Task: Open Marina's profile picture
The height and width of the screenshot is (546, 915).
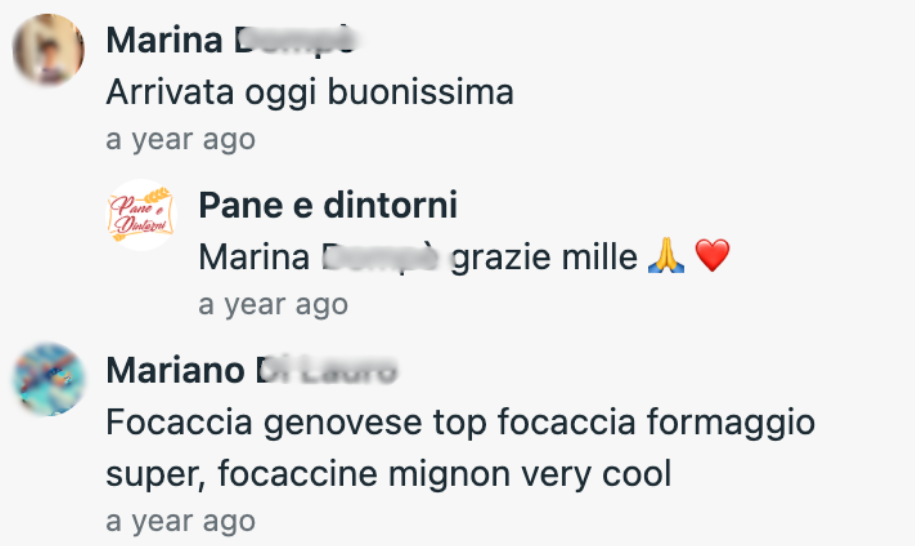Action: [x=48, y=50]
